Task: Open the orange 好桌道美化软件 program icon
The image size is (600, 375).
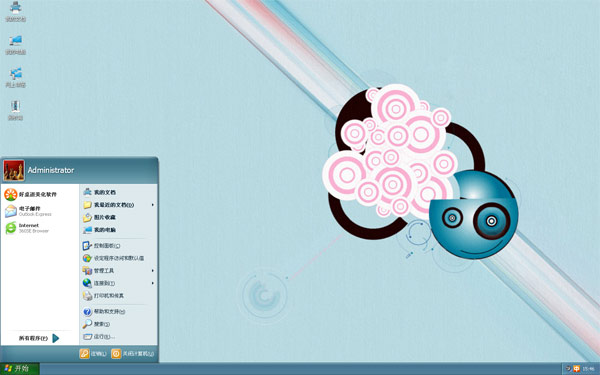Action: (11, 194)
